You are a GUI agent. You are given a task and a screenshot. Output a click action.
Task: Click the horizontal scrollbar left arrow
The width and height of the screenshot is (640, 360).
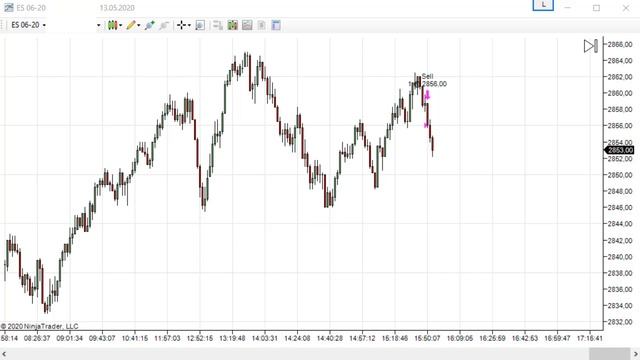(4, 354)
